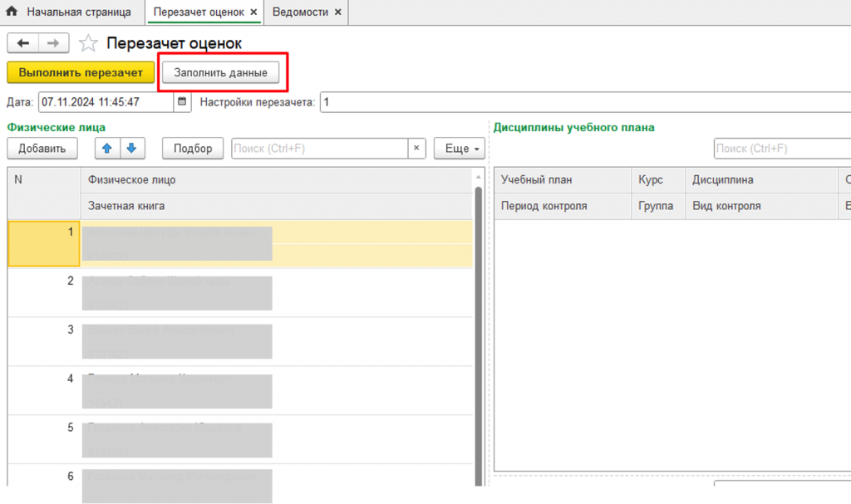Move row down with blue down arrow

(131, 149)
